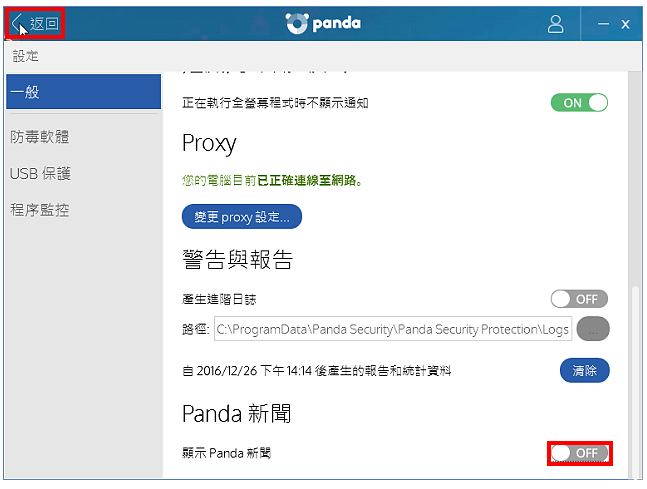The image size is (647, 489).
Task: Click the vertical scrollbar thumb
Action: 636,382
